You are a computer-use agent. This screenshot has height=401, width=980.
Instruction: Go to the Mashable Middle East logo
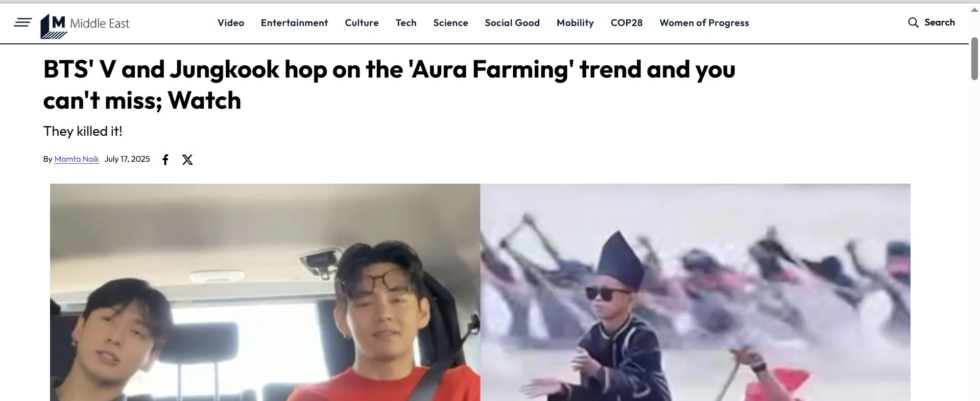point(85,26)
